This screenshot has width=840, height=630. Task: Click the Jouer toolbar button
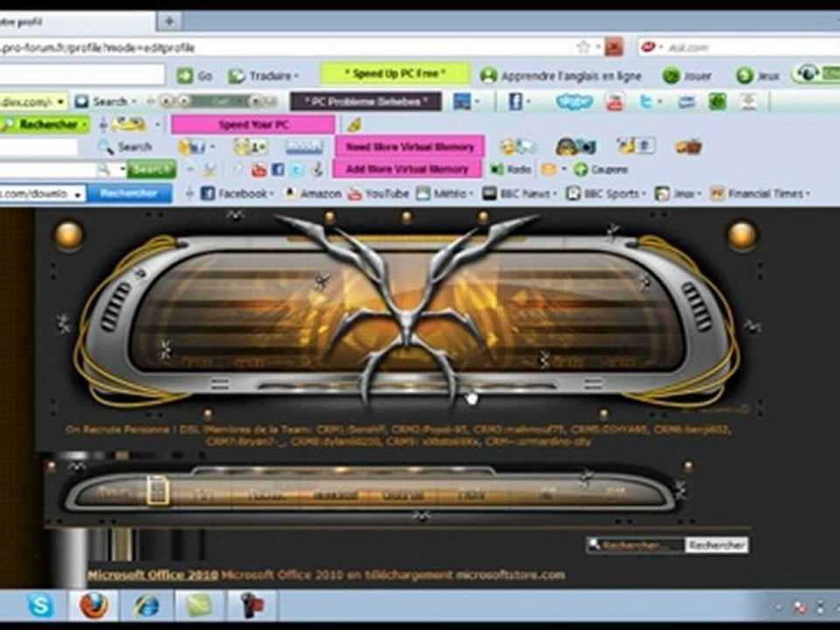click(x=687, y=76)
